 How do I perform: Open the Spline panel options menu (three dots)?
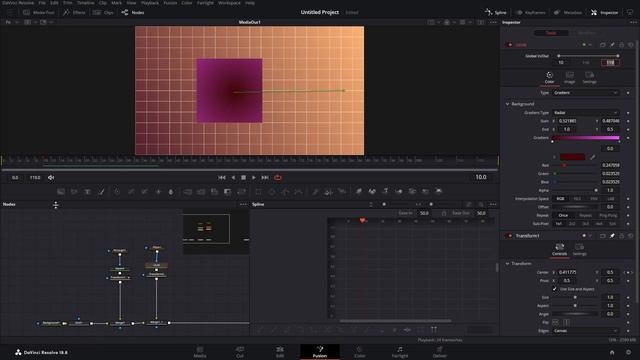pyautogui.click(x=493, y=204)
